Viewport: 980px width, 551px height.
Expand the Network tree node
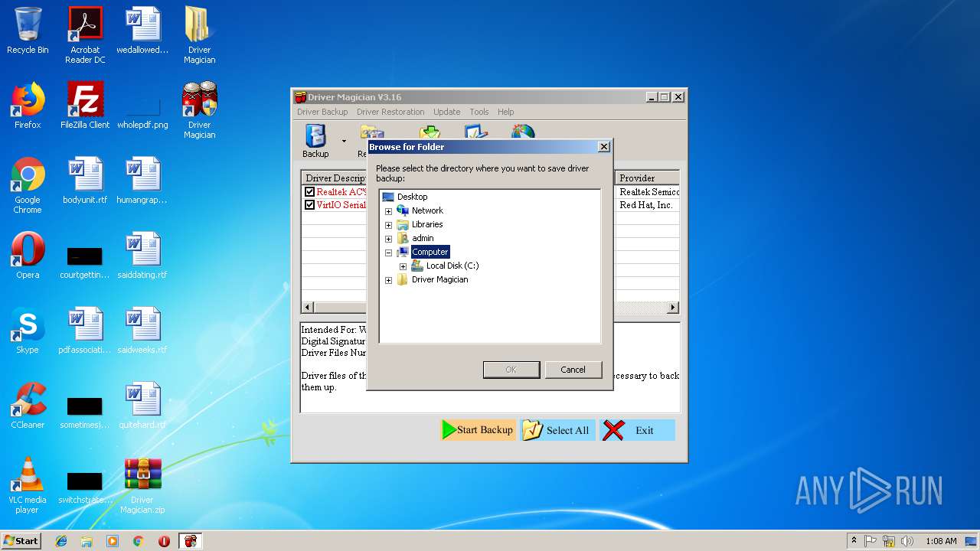coord(388,211)
